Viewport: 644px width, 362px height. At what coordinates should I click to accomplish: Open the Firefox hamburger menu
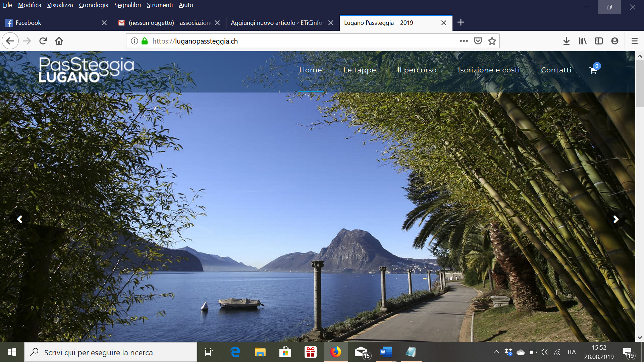point(634,41)
